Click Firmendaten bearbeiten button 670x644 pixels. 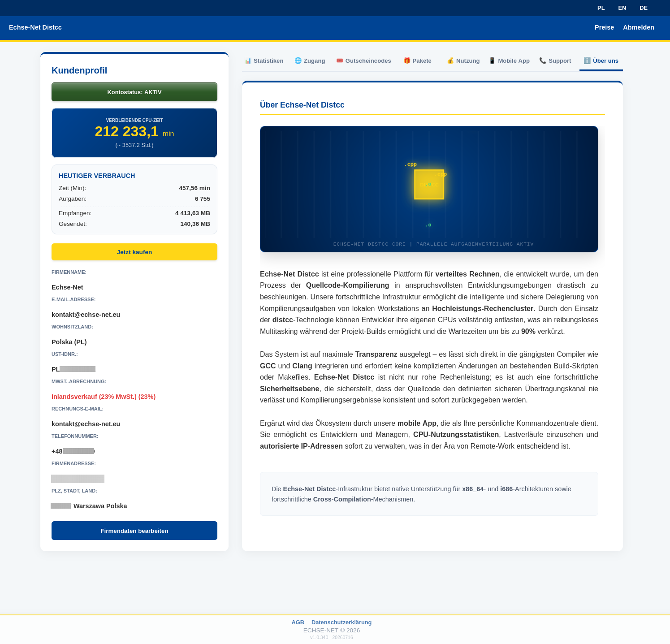coord(134,531)
